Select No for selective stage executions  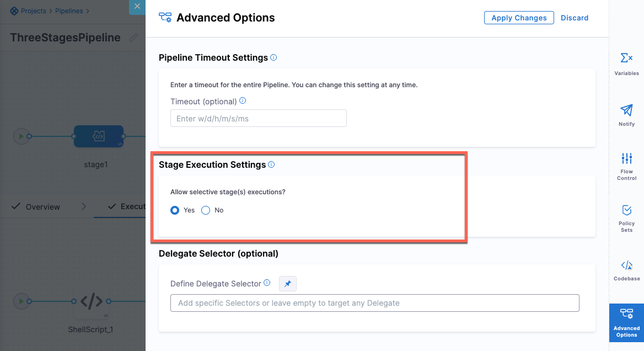coord(206,210)
